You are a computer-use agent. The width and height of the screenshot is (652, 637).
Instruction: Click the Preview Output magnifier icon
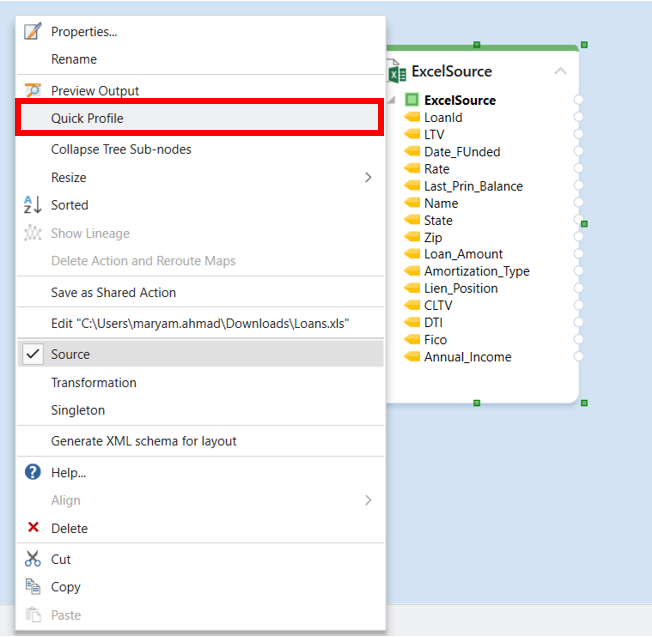32,91
